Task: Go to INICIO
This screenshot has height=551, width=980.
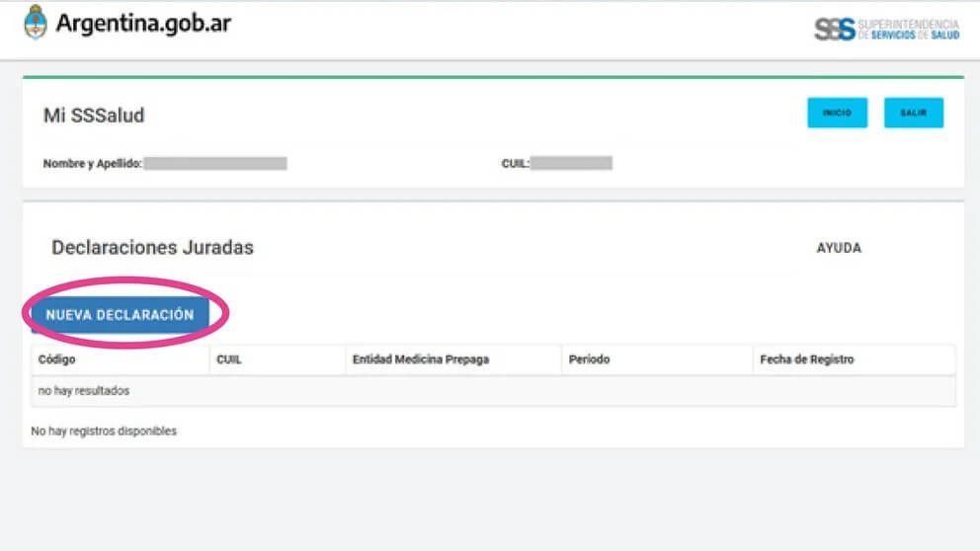Action: (x=837, y=114)
